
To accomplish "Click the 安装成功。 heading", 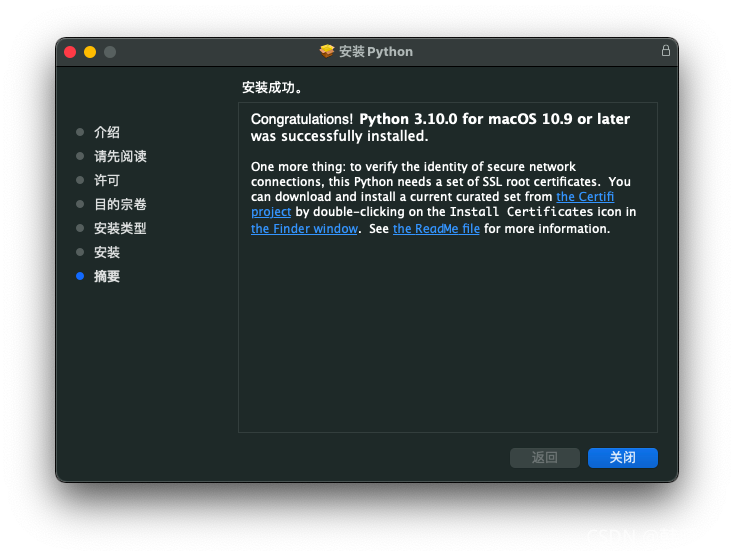I will pyautogui.click(x=272, y=88).
